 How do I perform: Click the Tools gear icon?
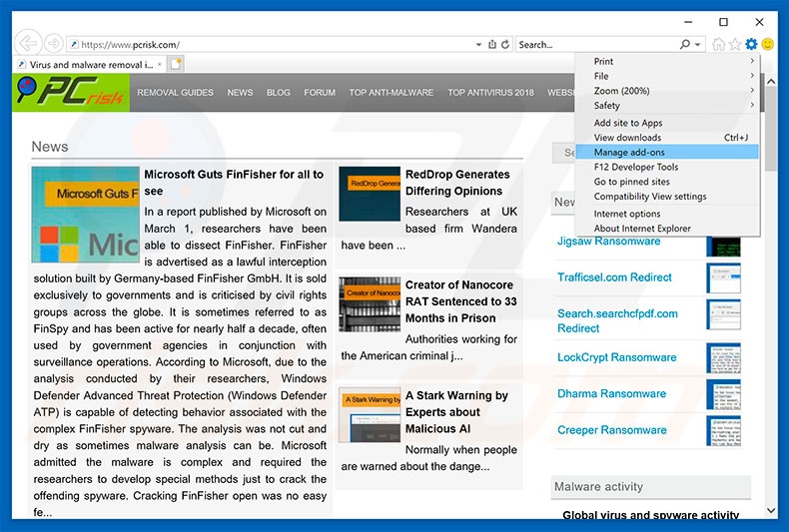point(751,44)
